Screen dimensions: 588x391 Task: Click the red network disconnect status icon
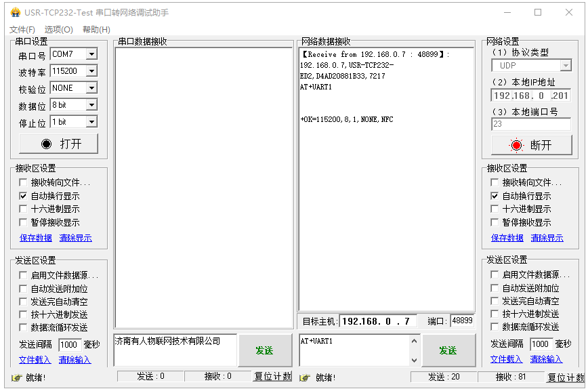[x=517, y=145]
